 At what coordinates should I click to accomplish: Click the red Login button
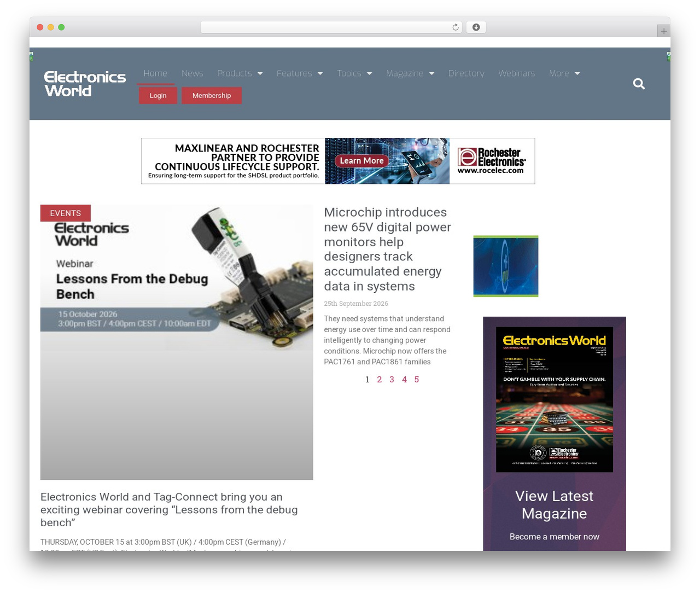pyautogui.click(x=158, y=95)
